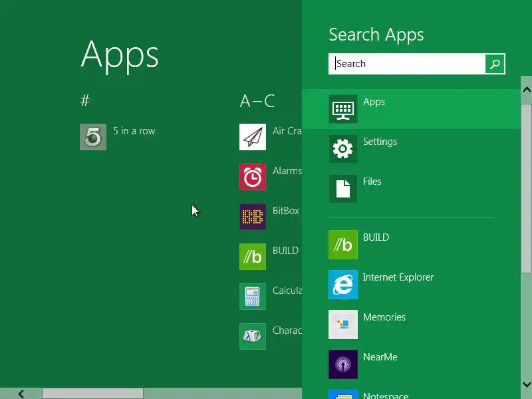Viewport: 532px width, 399px height.
Task: Launch the Air Craft paper plane icon
Action: pos(253,137)
